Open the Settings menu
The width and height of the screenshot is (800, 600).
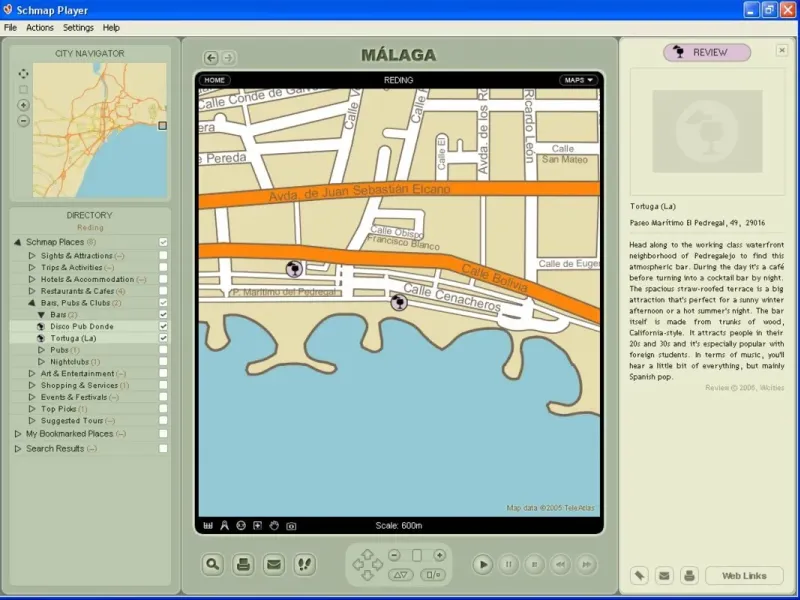[x=78, y=28]
